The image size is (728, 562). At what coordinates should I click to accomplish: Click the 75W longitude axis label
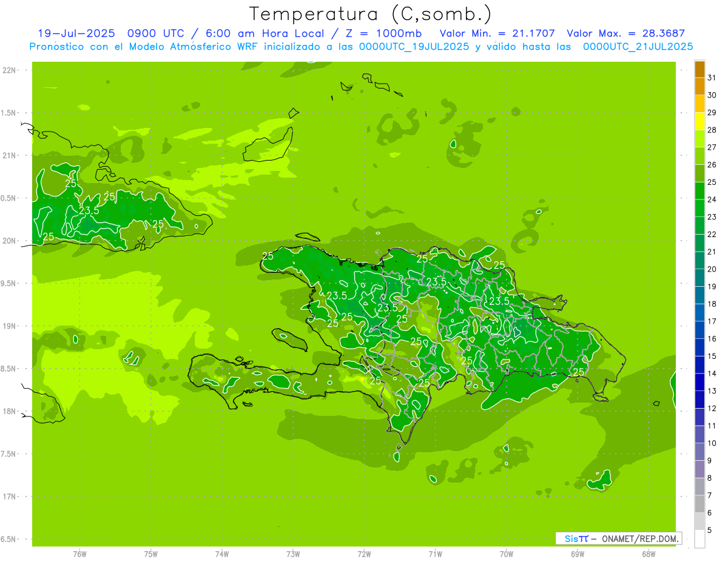[151, 554]
